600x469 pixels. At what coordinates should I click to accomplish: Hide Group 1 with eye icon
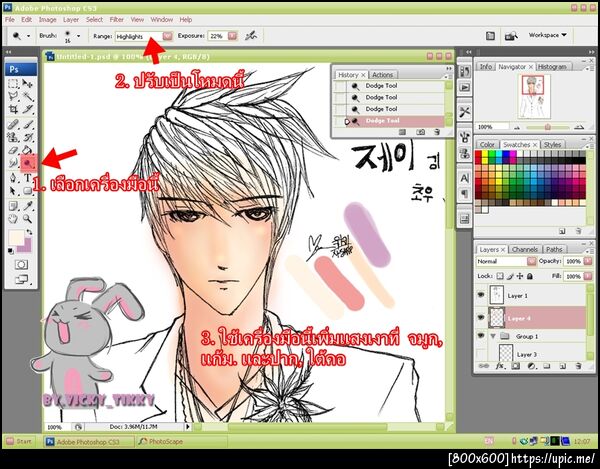click(x=481, y=336)
